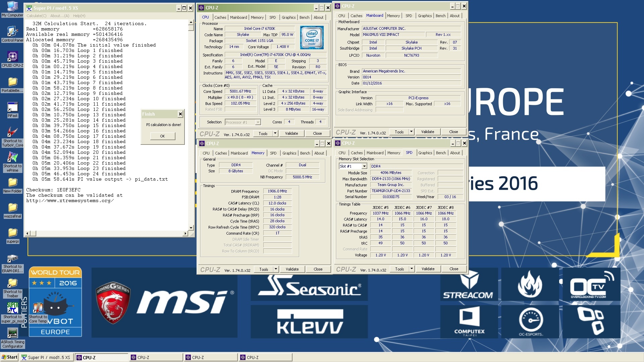Open Shortcut to TurboV_Core icon
This screenshot has height=362, width=644.
tap(12, 136)
